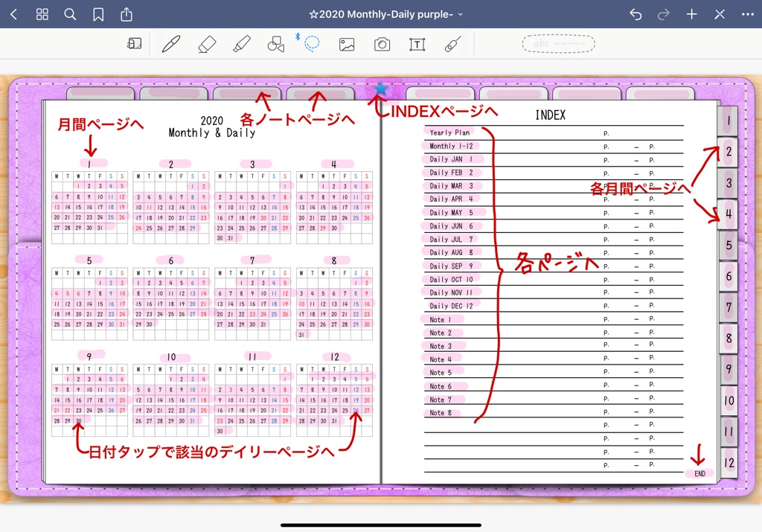The width and height of the screenshot is (762, 532).
Task: Open the Shapes tool
Action: 275,43
